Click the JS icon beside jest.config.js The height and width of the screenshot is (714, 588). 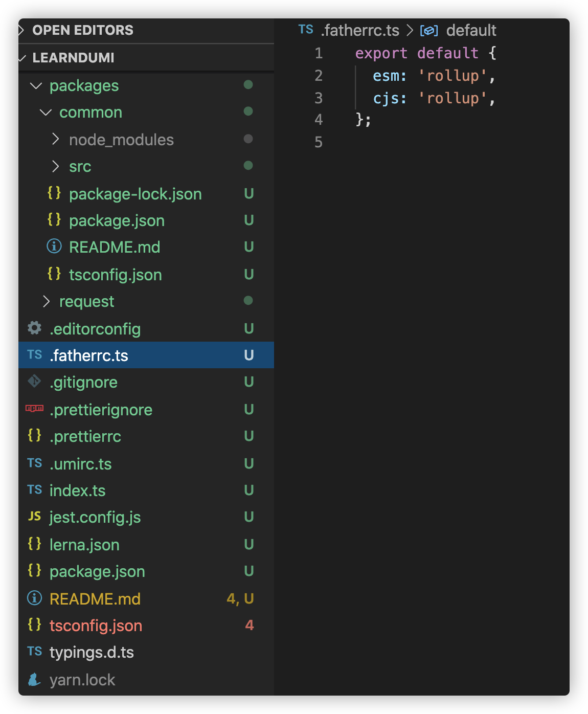tap(34, 517)
